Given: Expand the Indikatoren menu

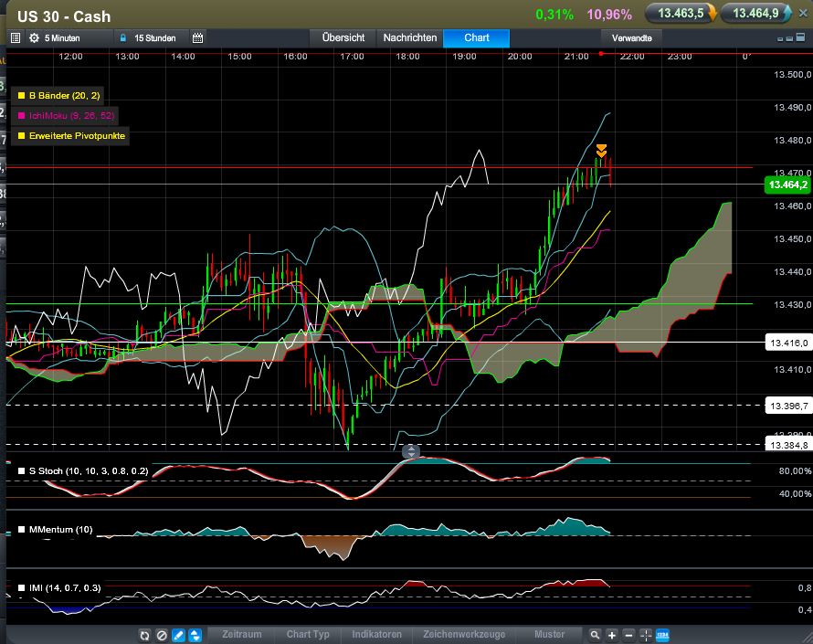Looking at the screenshot, I should click(x=376, y=635).
